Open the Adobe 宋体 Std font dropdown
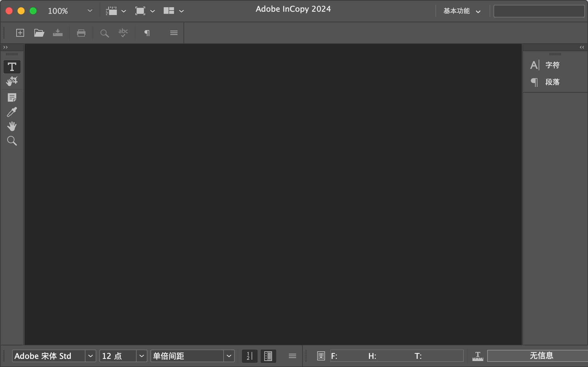 pos(90,356)
